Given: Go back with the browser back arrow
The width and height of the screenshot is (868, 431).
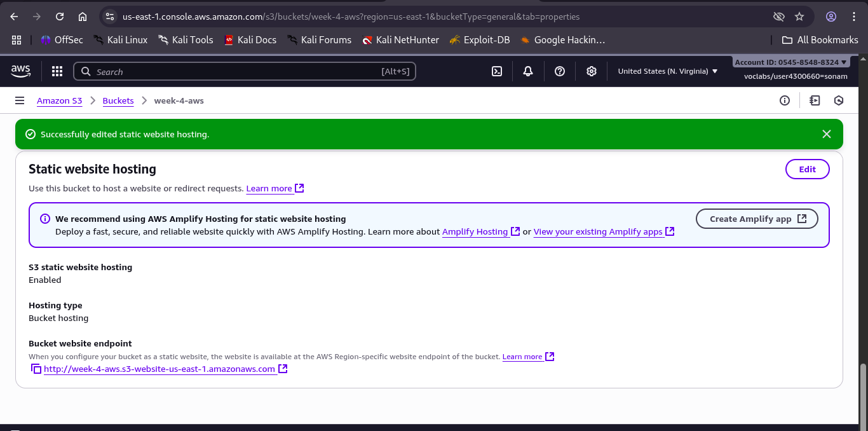Looking at the screenshot, I should pos(14,17).
